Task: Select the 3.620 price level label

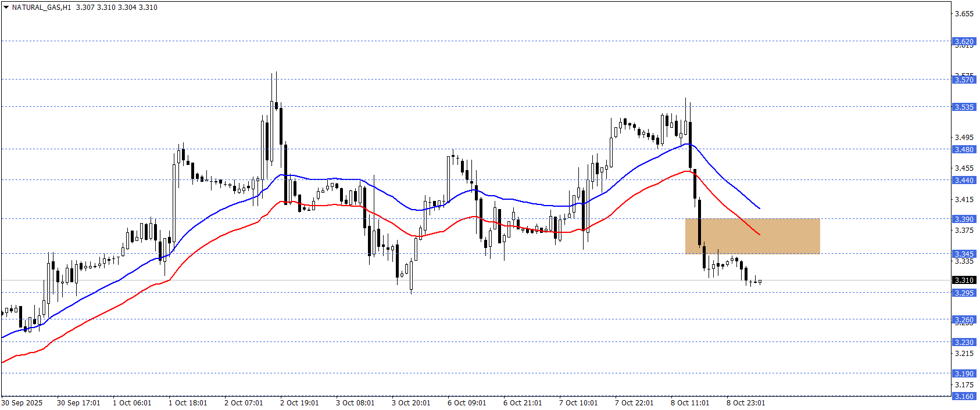Action: pyautogui.click(x=964, y=42)
